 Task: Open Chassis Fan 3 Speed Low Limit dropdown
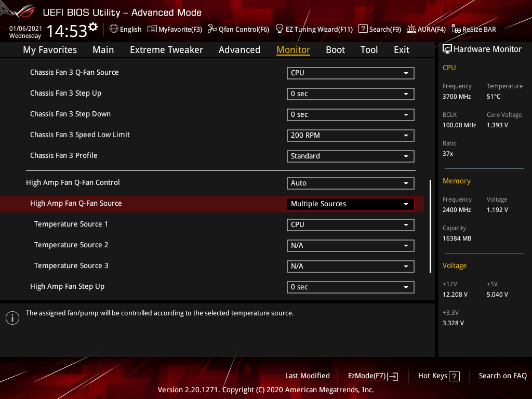pyautogui.click(x=350, y=136)
